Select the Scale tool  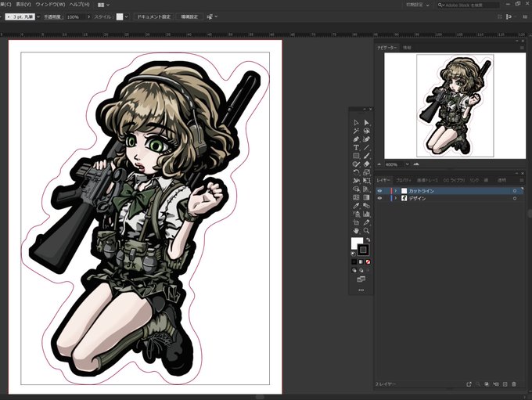pyautogui.click(x=366, y=172)
